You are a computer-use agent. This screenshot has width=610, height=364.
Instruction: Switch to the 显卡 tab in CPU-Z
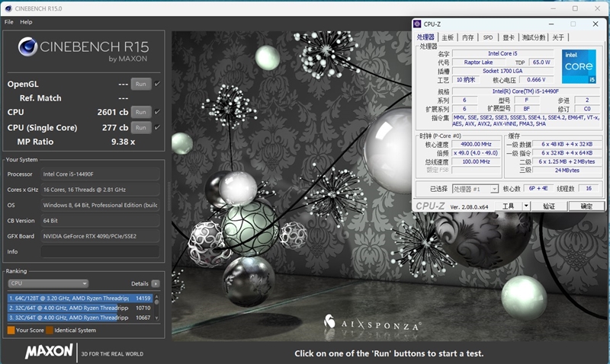click(509, 37)
